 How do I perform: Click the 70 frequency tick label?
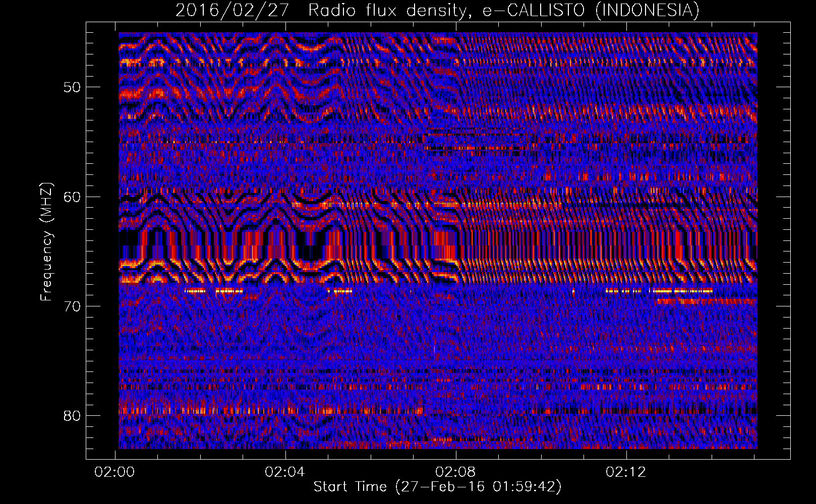(72, 306)
